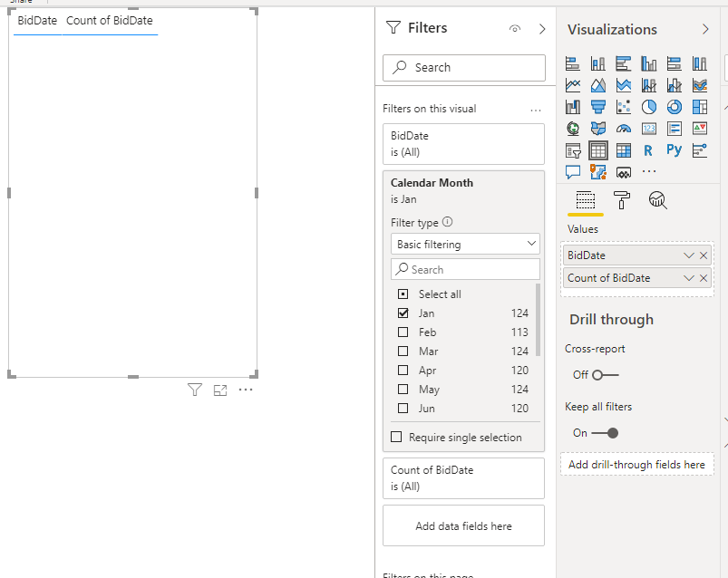The width and height of the screenshot is (728, 578).
Task: Select the gauge visual
Action: pos(624,129)
